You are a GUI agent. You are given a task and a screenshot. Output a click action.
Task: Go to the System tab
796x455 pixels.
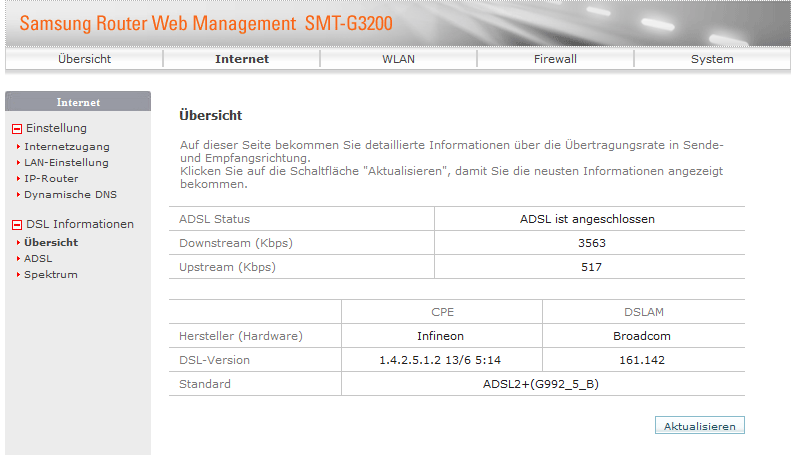(712, 59)
